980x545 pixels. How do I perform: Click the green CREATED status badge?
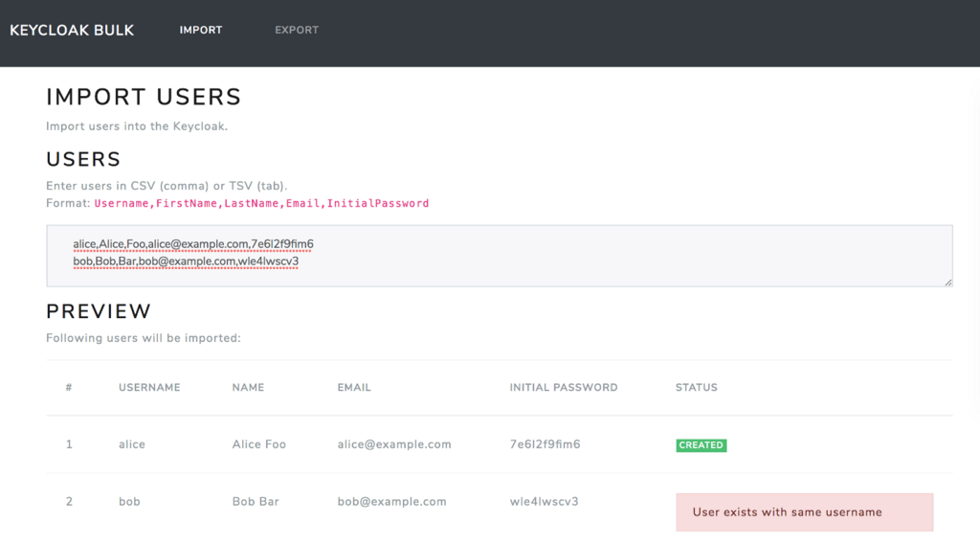[x=702, y=444]
